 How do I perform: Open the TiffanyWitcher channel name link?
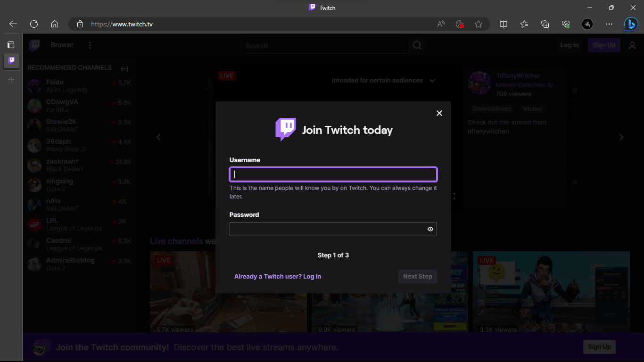(x=518, y=76)
